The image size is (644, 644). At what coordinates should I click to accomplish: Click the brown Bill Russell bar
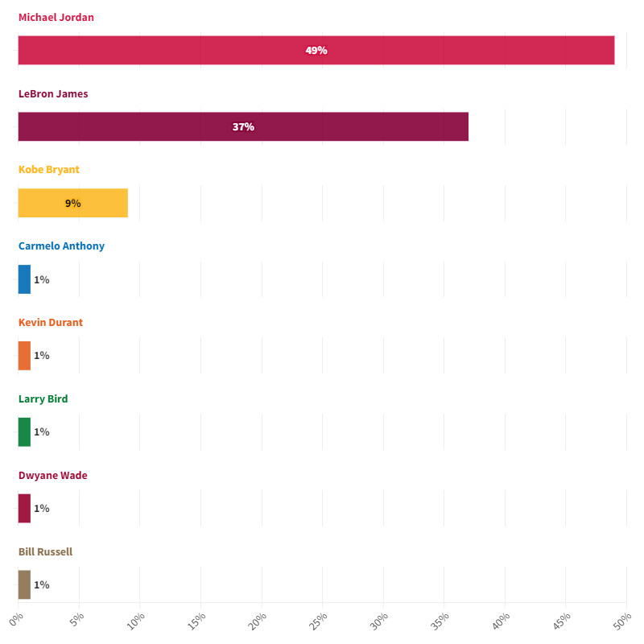(24, 584)
